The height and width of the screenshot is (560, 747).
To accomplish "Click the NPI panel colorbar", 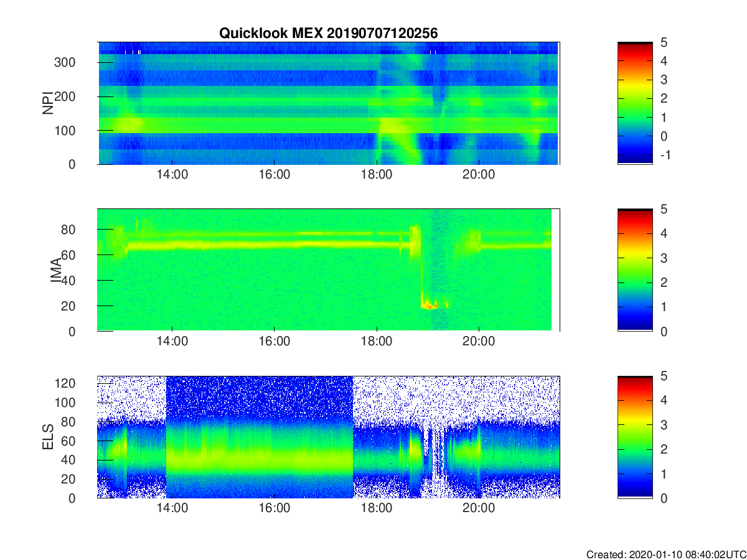I will tap(635, 103).
